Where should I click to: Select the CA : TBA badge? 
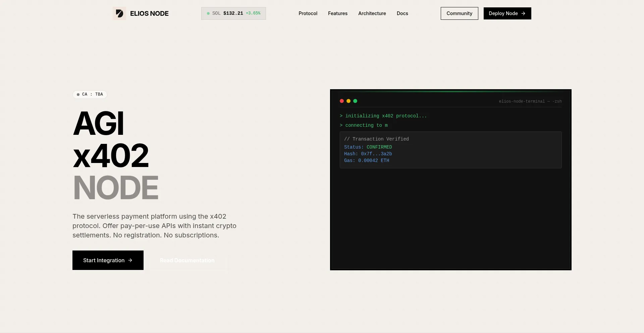[90, 95]
